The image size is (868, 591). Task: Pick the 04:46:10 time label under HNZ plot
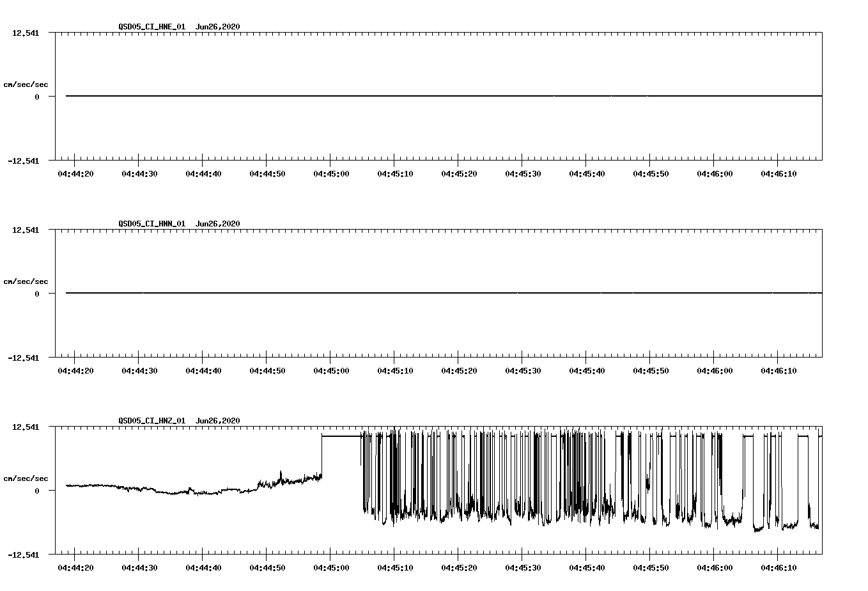pos(779,568)
